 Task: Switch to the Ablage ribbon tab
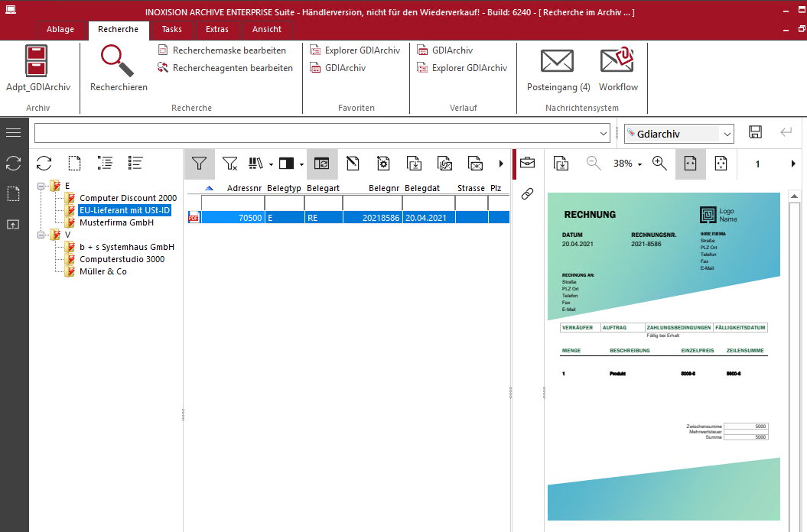61,29
